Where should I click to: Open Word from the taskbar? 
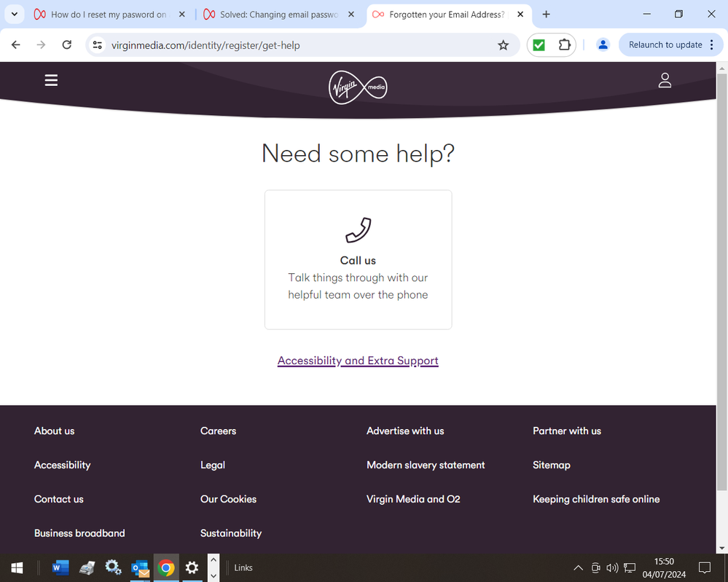(x=60, y=567)
